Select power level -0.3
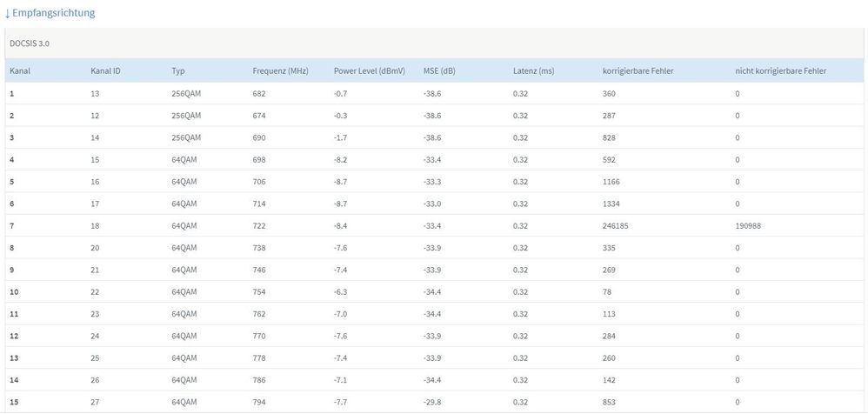Viewport: 868px width, 414px height. click(x=340, y=116)
